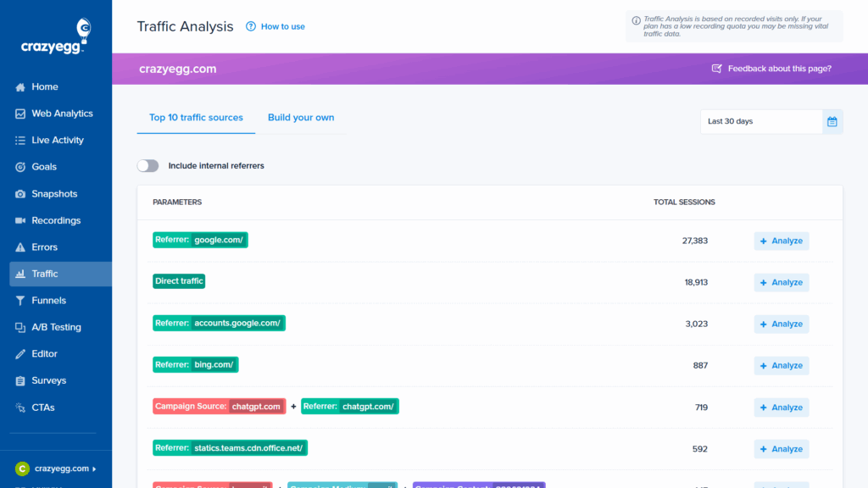Click Analyze for Direct traffic
The width and height of the screenshot is (868, 488).
click(x=782, y=283)
